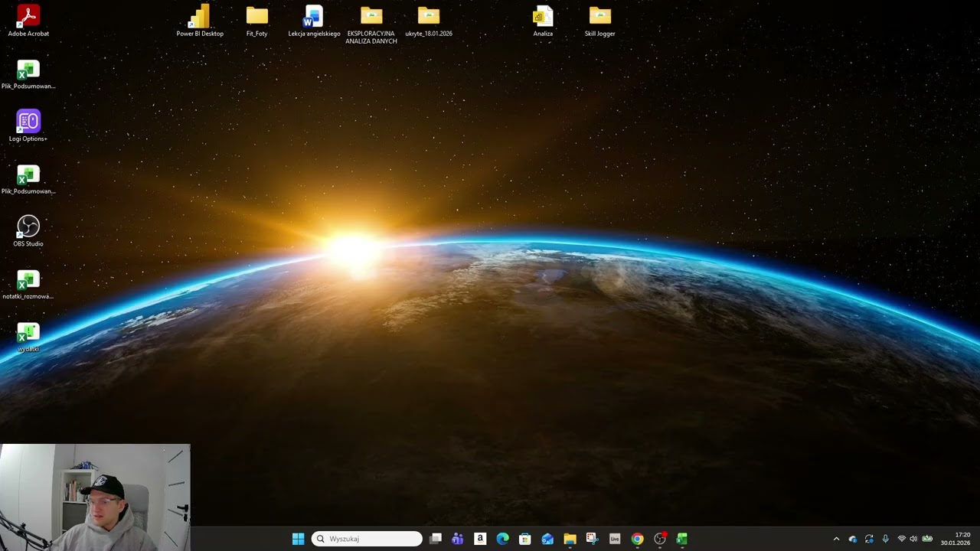The image size is (980, 551).
Task: Open the clock showing 17:20 30.01.2026
Action: tap(955, 539)
